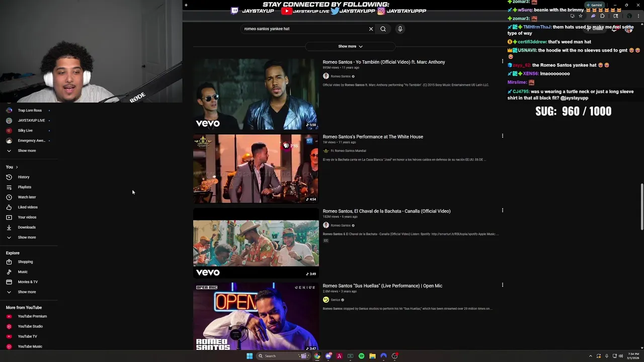The image size is (644, 362).
Task: Expand Show more under Movies & TV
Action: pyautogui.click(x=27, y=292)
